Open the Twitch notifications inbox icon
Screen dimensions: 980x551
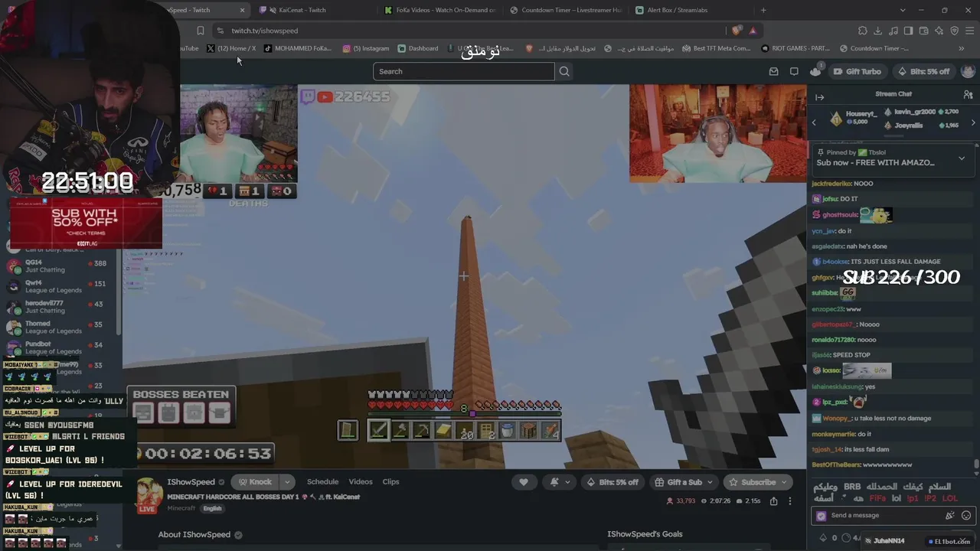[773, 71]
